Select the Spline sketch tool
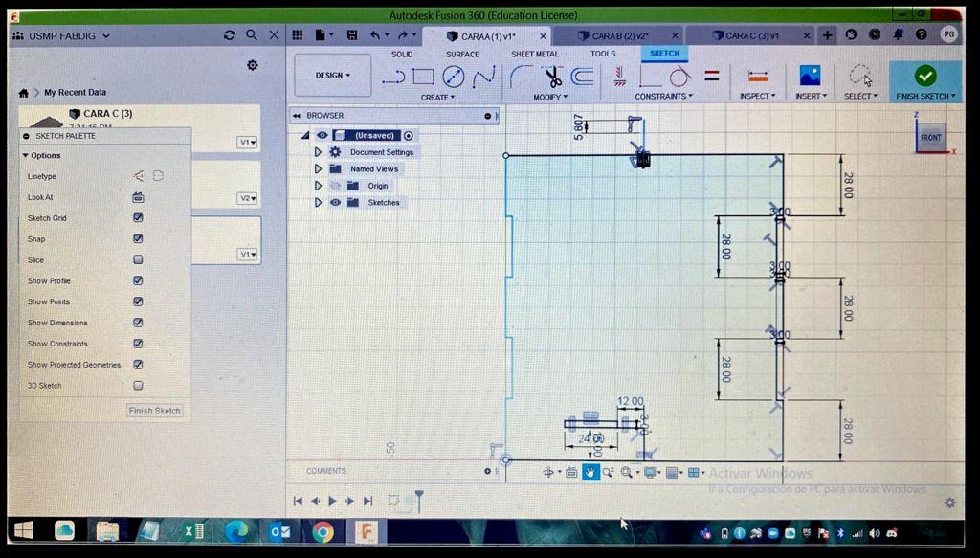Image resolution: width=980 pixels, height=558 pixels. 483,77
